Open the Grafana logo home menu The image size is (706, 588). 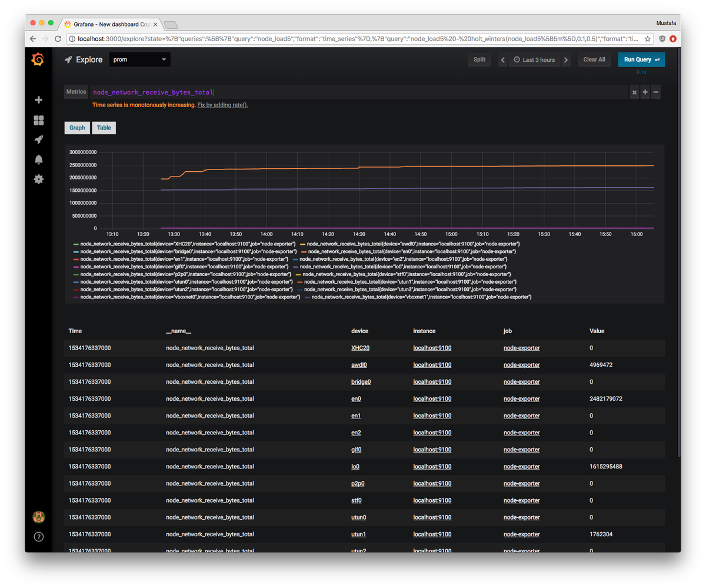(38, 59)
